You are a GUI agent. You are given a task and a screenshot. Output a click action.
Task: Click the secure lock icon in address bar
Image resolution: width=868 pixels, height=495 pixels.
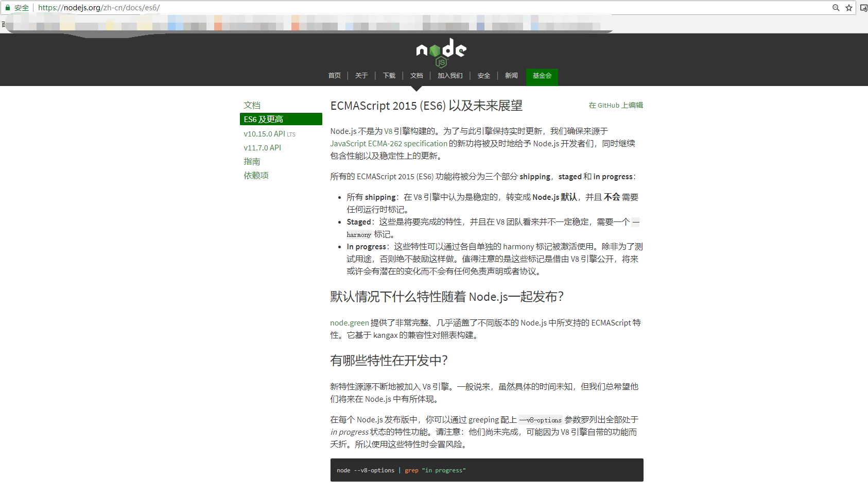pos(8,8)
